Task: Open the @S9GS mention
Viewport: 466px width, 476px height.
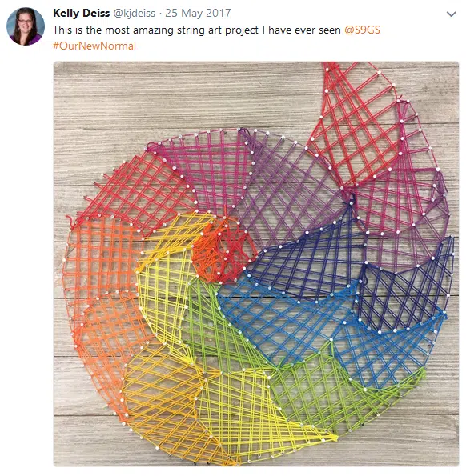Action: (362, 30)
